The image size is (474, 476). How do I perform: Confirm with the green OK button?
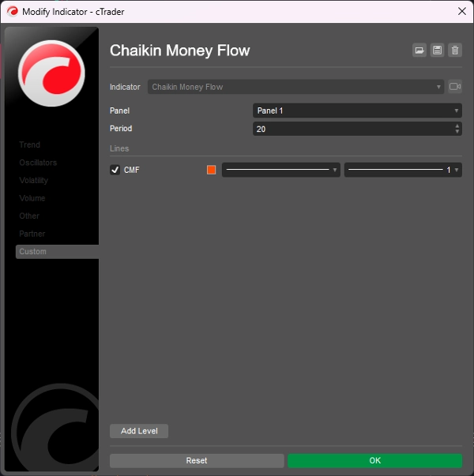click(375, 460)
